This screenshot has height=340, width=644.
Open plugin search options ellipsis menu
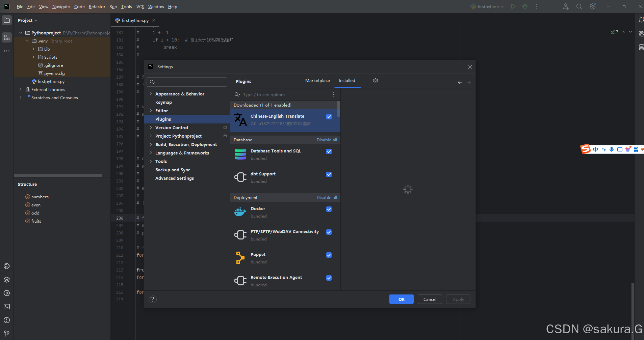pyautogui.click(x=333, y=94)
